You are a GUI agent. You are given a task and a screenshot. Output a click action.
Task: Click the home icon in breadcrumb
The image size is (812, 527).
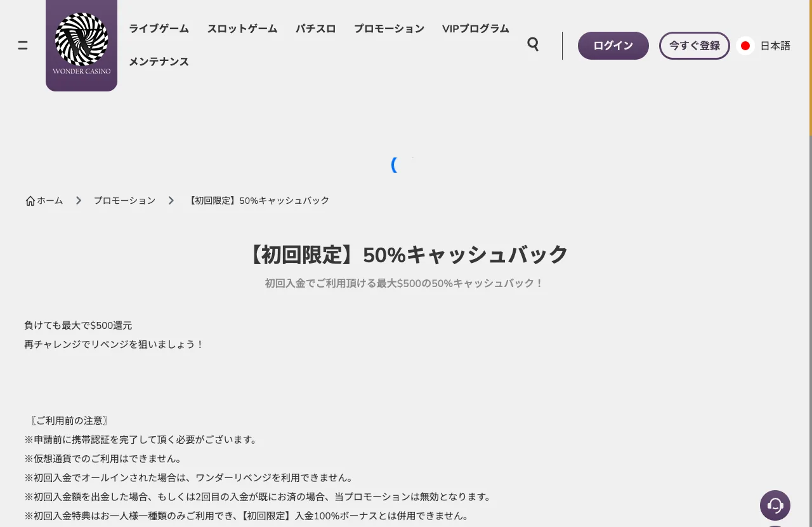[30, 201]
